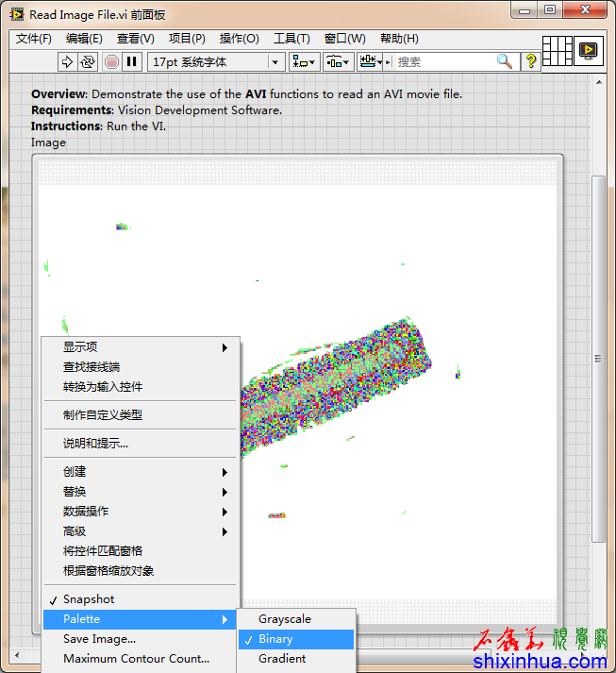Open the 文件(F) menu
The image size is (616, 673).
(x=34, y=39)
